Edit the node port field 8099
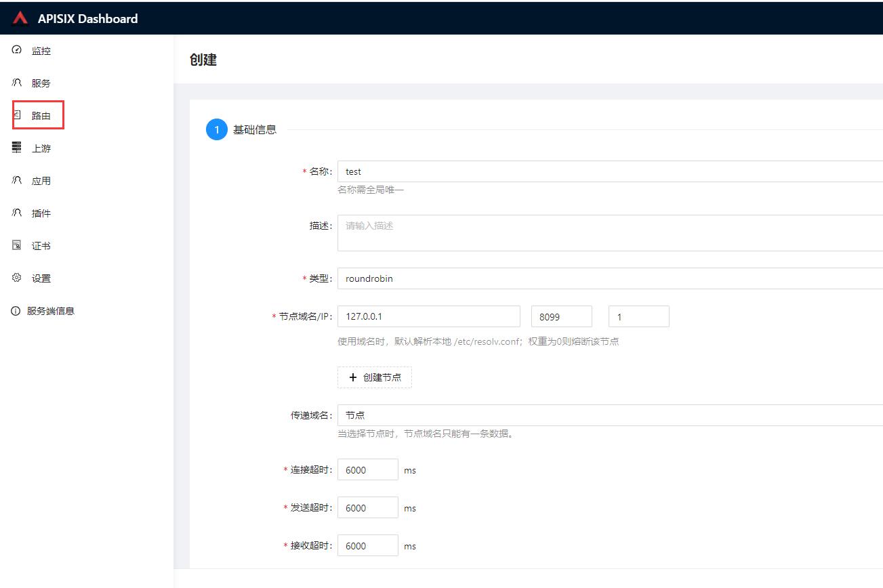This screenshot has width=883, height=588. click(x=562, y=316)
